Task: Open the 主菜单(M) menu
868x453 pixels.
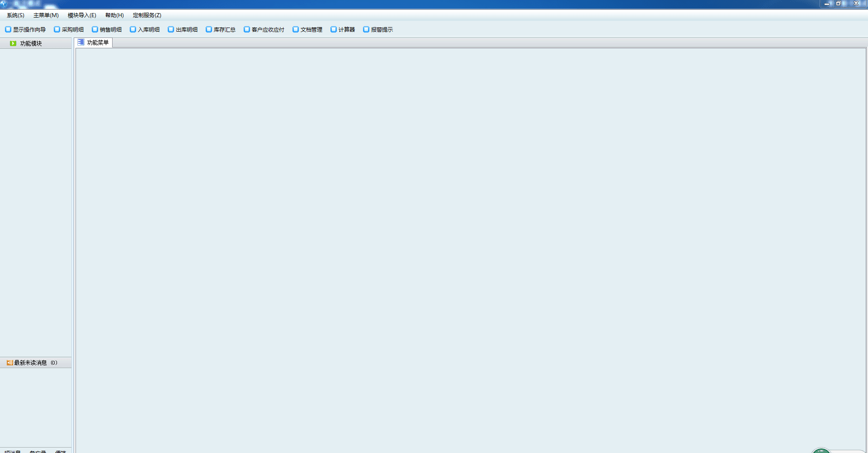Action: pos(46,15)
